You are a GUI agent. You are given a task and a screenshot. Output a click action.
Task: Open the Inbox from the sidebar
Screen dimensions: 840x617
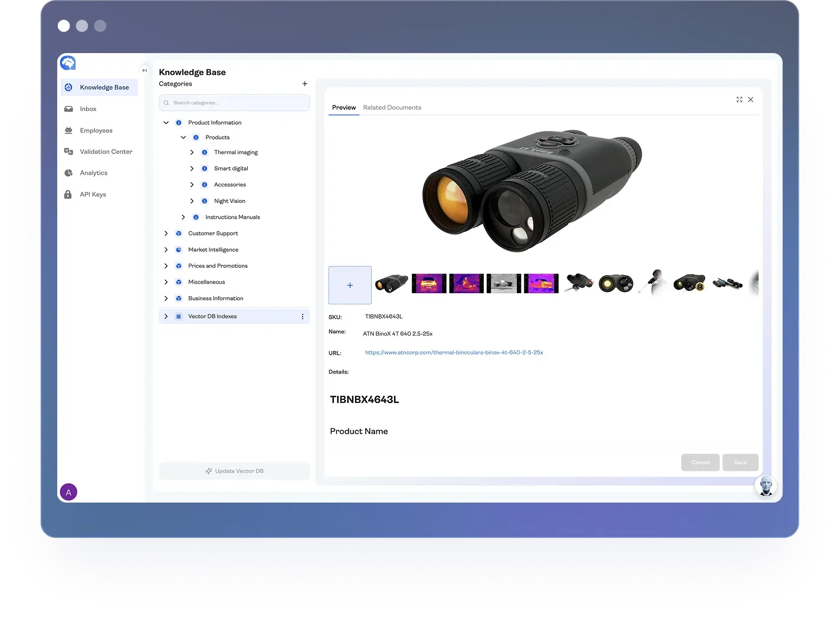click(x=88, y=109)
